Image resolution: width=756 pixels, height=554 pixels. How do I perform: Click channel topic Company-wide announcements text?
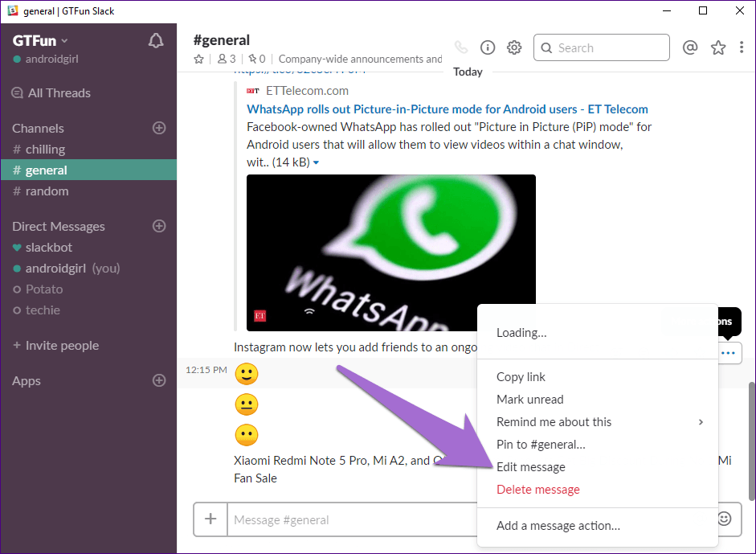(x=360, y=59)
